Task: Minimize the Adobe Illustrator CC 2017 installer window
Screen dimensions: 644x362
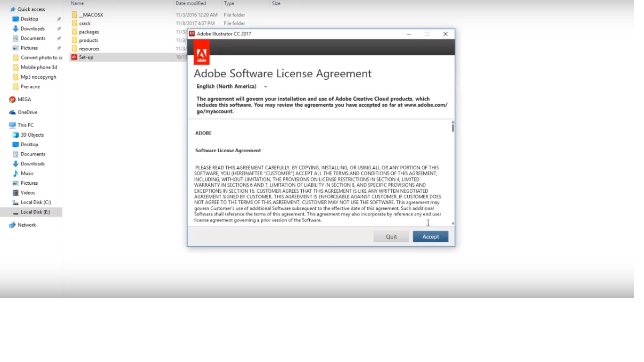Action: pyautogui.click(x=409, y=34)
